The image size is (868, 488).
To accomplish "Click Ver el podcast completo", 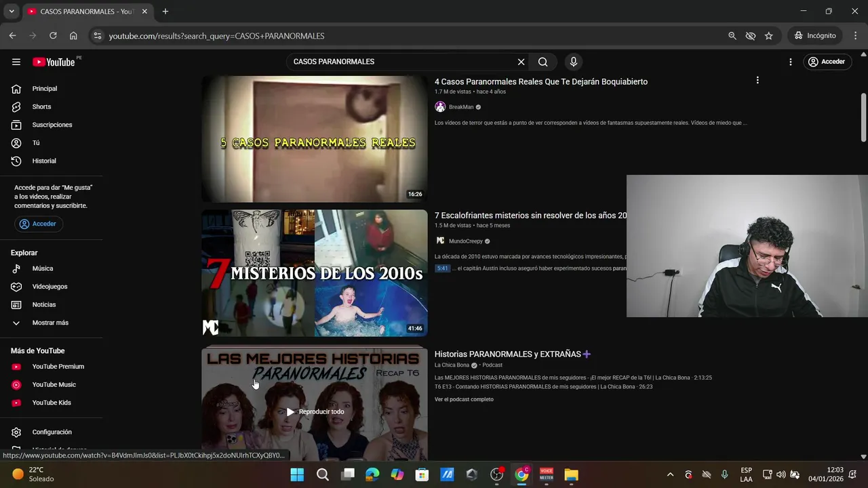I will point(464,399).
